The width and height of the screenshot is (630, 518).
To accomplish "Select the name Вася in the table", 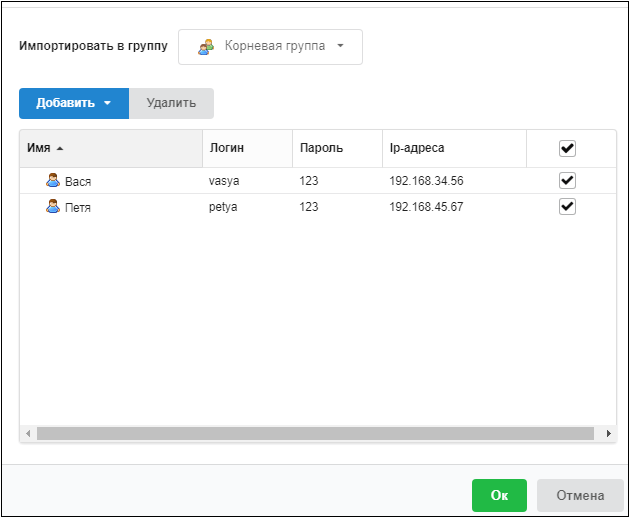I will [78, 182].
